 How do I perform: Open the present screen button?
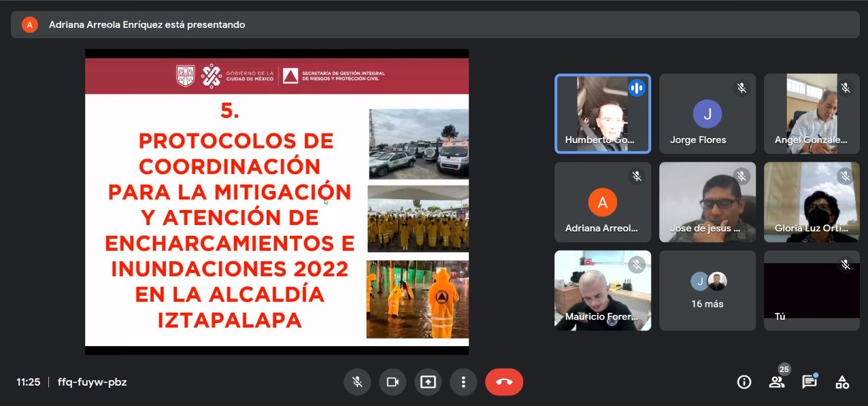(x=428, y=382)
